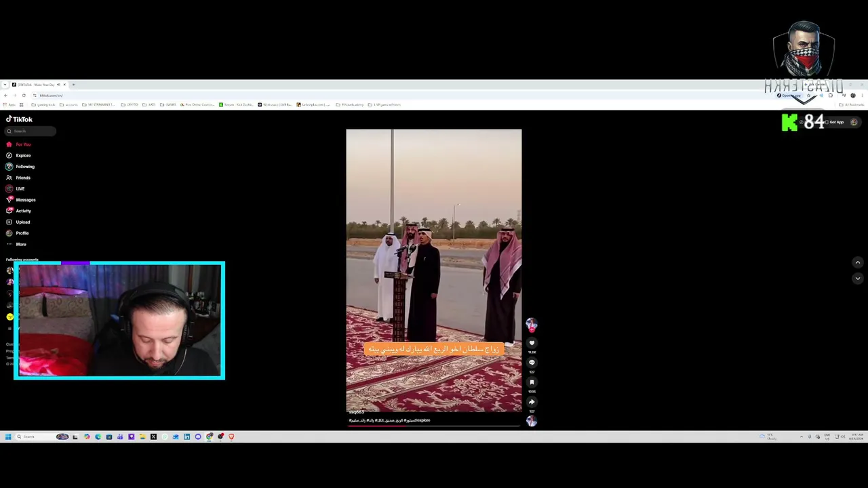Click the Upload plus icon
868x488 pixels.
click(9, 222)
